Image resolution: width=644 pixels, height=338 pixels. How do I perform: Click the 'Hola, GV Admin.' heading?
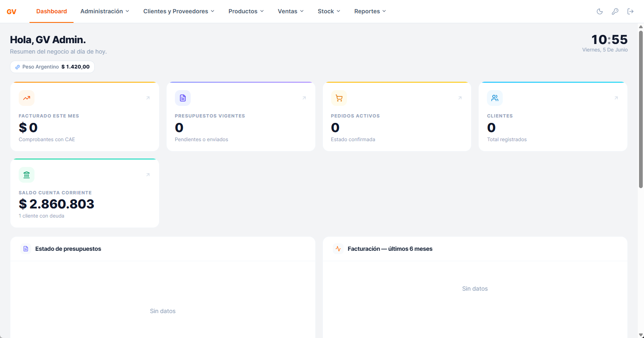(x=48, y=40)
